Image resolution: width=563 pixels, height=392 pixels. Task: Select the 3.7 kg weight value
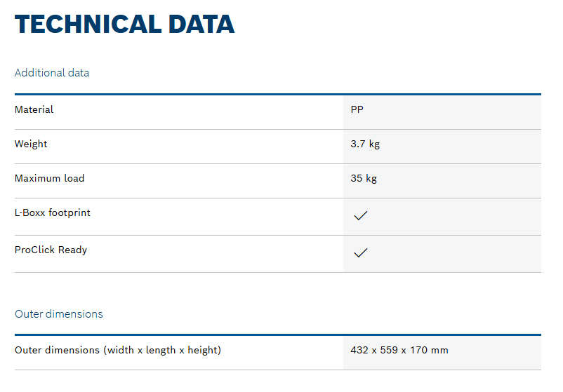[x=365, y=144]
